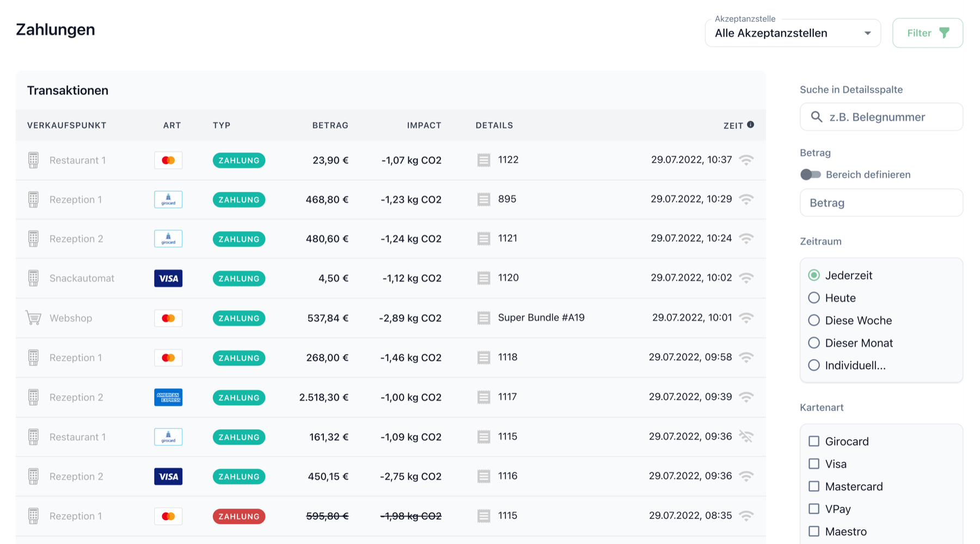Select Dieser Monat time range
The height and width of the screenshot is (544, 980).
tap(814, 343)
